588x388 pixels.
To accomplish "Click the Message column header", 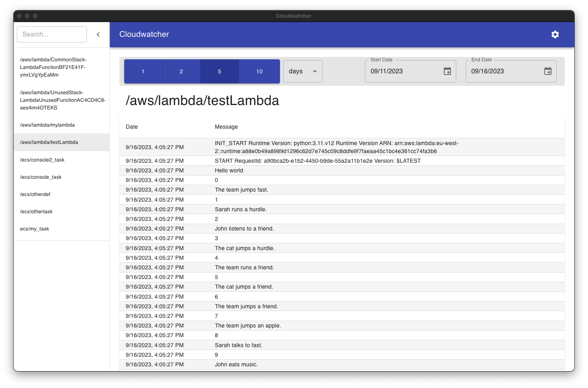I will (x=226, y=127).
